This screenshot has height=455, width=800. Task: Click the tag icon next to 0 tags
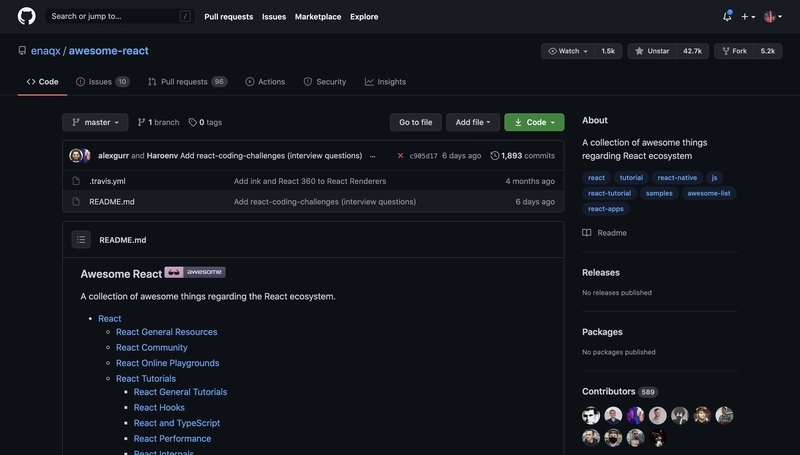pos(192,122)
